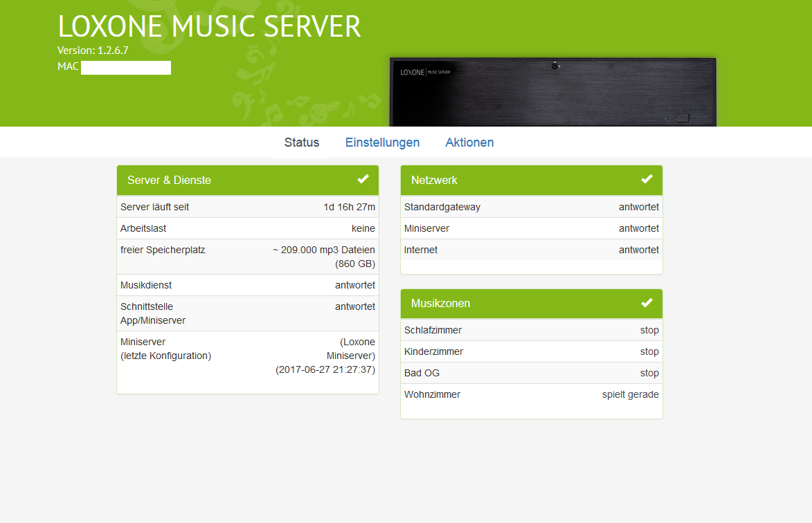The image size is (812, 523).
Task: Click the Internet 'antwortet' status
Action: point(638,250)
